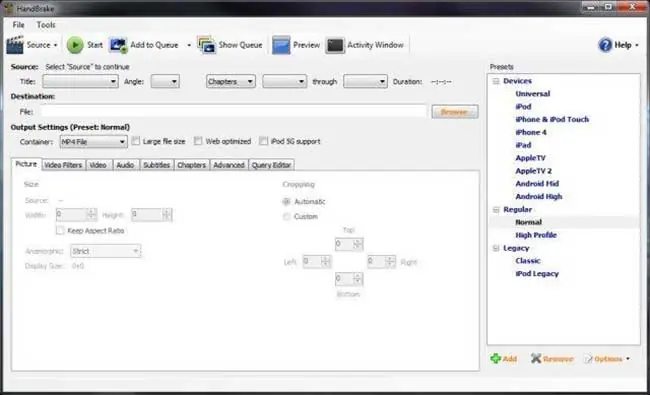
Task: Click the Width stepper field
Action: point(76,215)
